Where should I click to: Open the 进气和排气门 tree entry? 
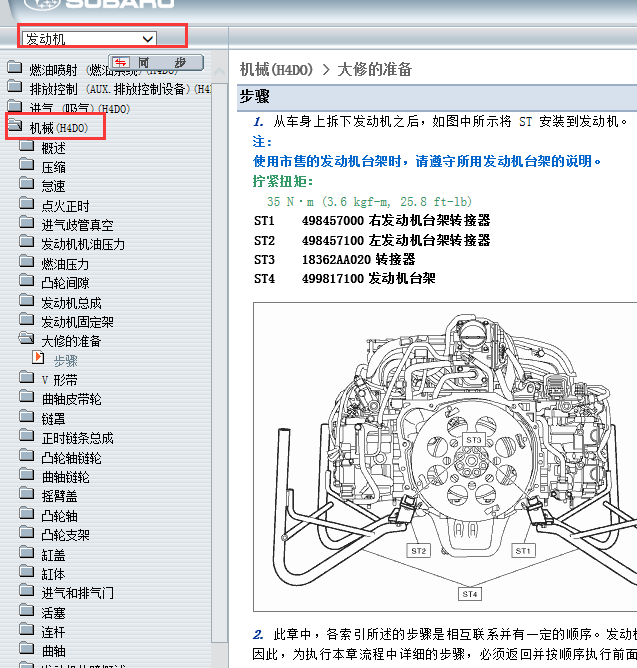coord(78,593)
